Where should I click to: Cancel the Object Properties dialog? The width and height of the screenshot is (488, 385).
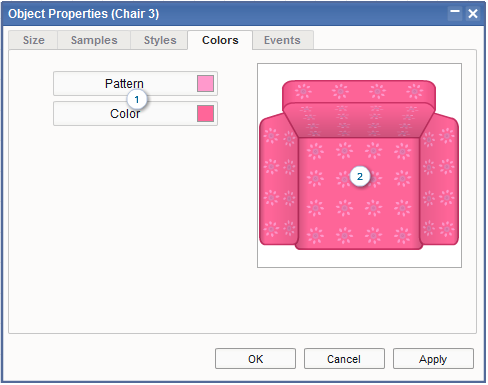pyautogui.click(x=344, y=359)
